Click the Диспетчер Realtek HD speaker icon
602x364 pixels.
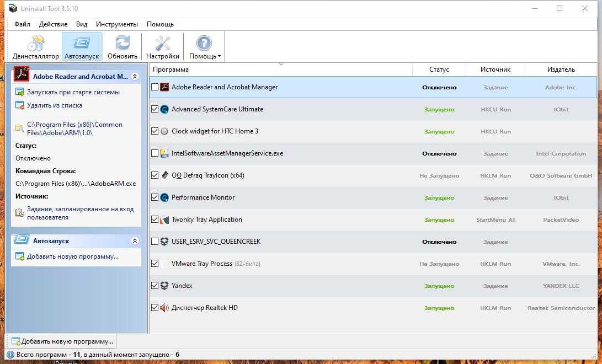pyautogui.click(x=164, y=308)
